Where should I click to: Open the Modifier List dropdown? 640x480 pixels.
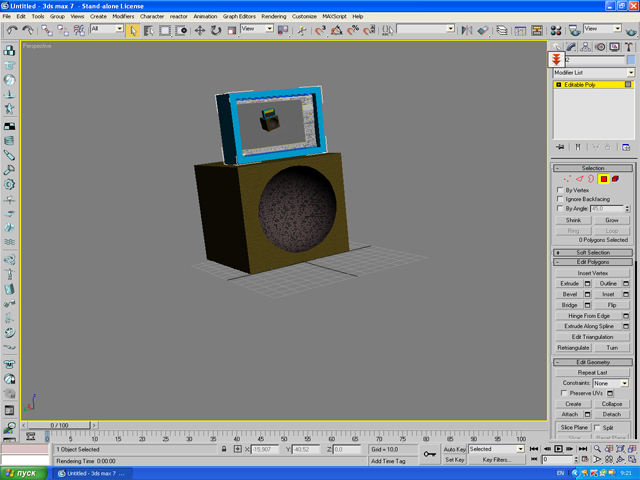pyautogui.click(x=594, y=73)
